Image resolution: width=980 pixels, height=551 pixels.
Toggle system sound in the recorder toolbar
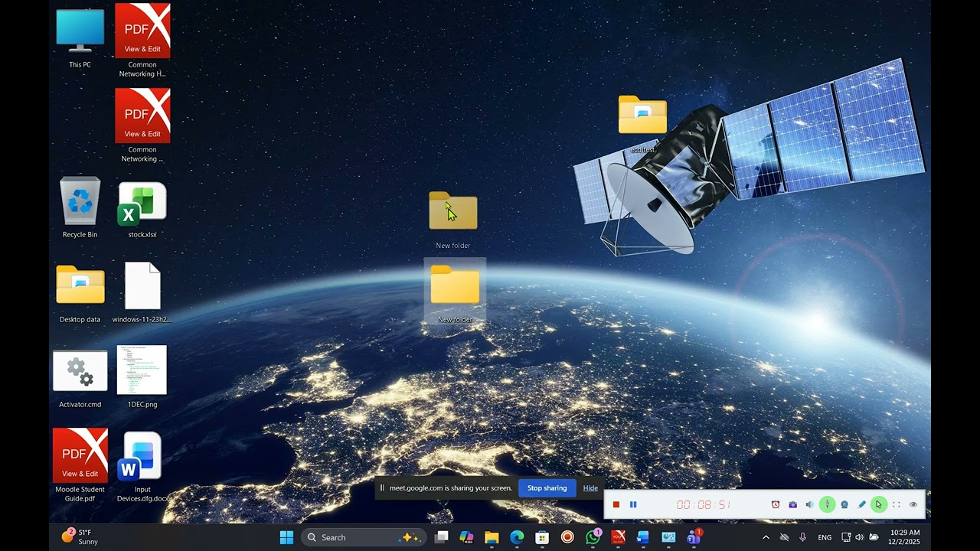coord(809,504)
